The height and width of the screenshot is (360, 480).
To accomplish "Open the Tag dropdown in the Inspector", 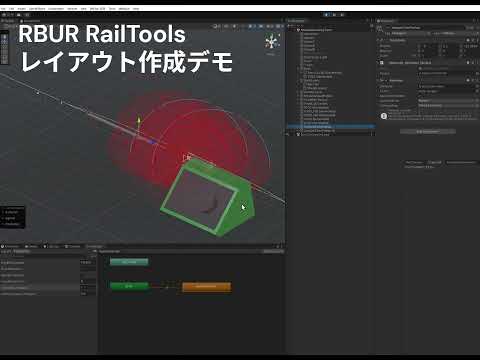I will (411, 33).
